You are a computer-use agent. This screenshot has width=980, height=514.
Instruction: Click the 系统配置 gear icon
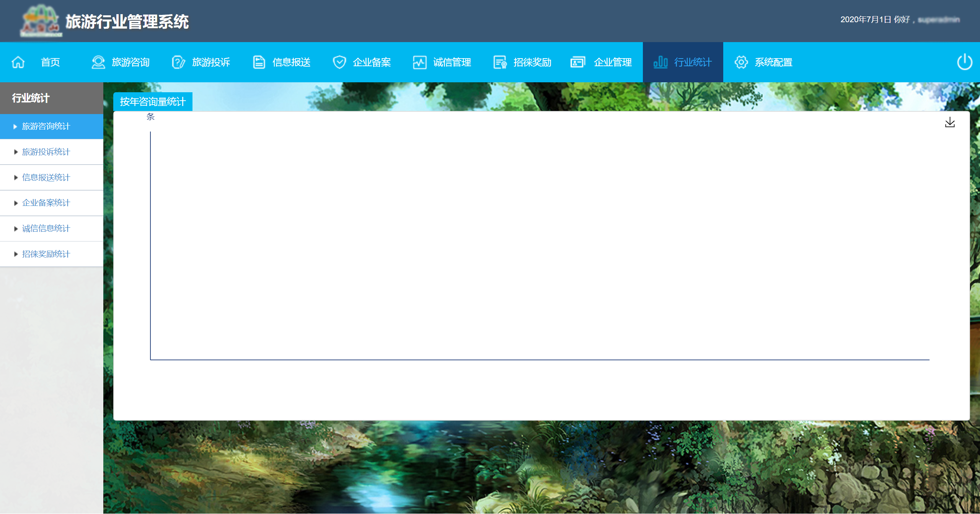point(741,62)
